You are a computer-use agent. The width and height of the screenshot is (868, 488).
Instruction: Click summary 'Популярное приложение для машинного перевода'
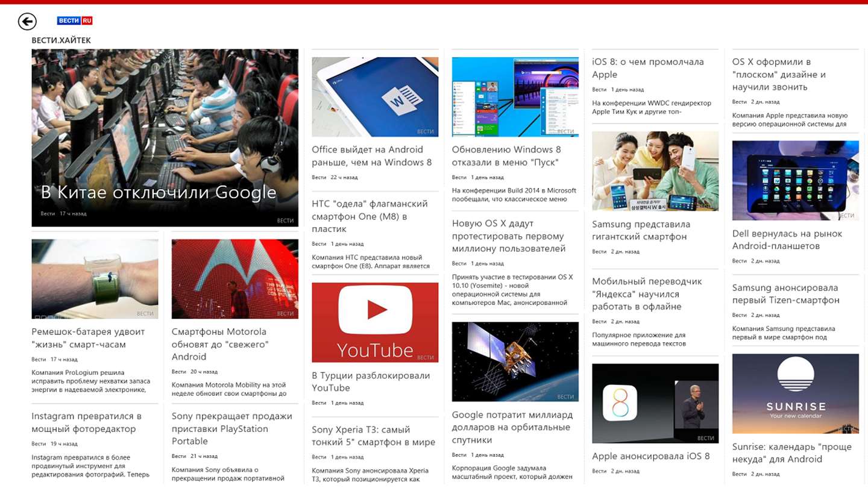pyautogui.click(x=639, y=339)
